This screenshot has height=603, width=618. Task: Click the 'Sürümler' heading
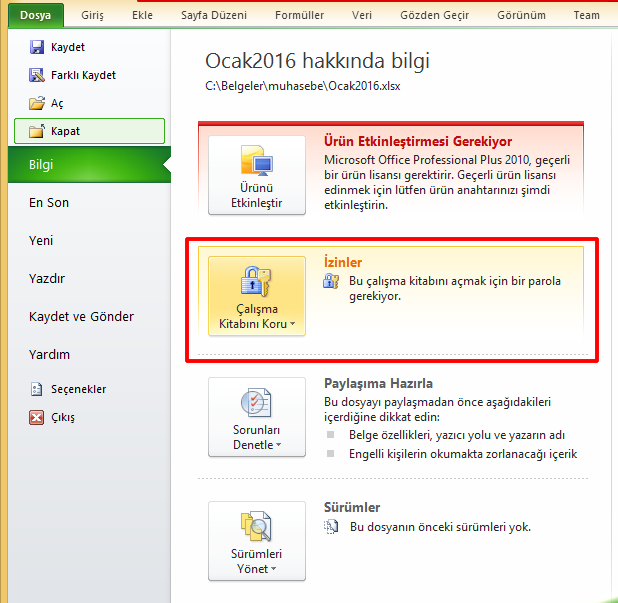(x=352, y=507)
